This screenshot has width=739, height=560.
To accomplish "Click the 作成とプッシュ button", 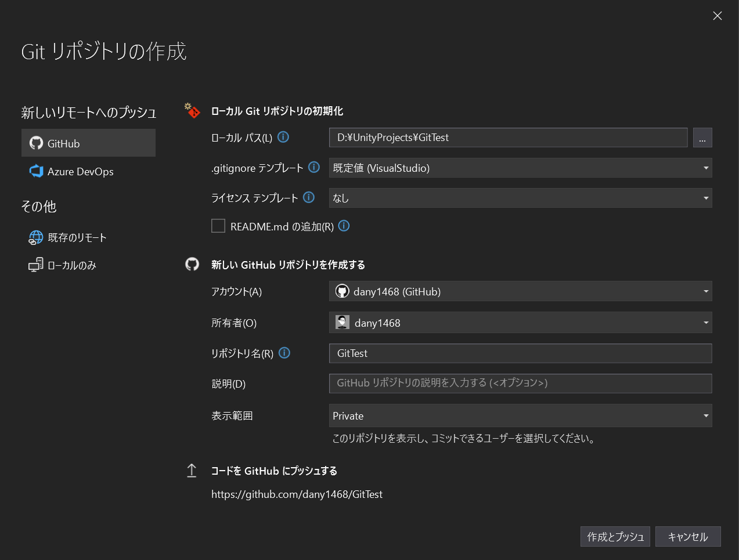I will (615, 537).
